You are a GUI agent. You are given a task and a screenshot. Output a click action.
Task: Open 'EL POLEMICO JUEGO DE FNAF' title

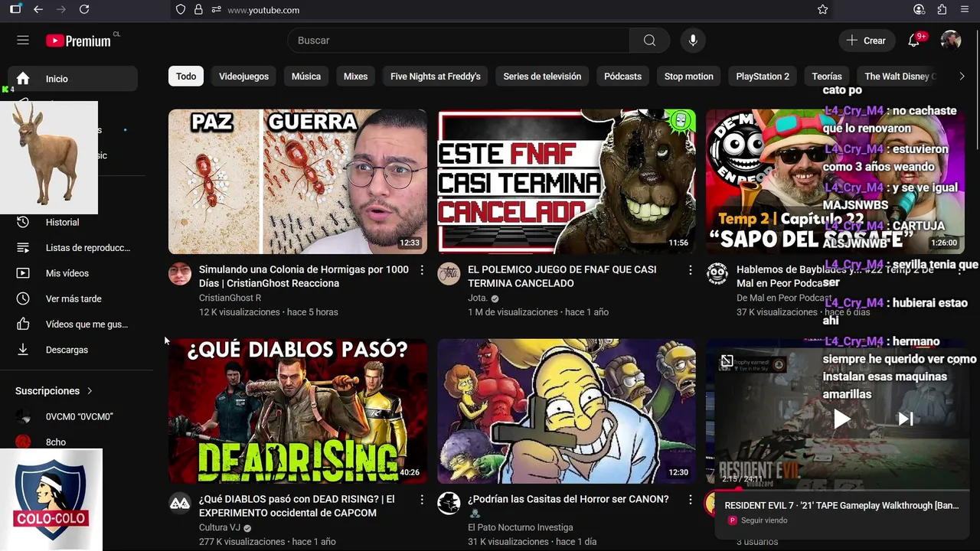[562, 276]
